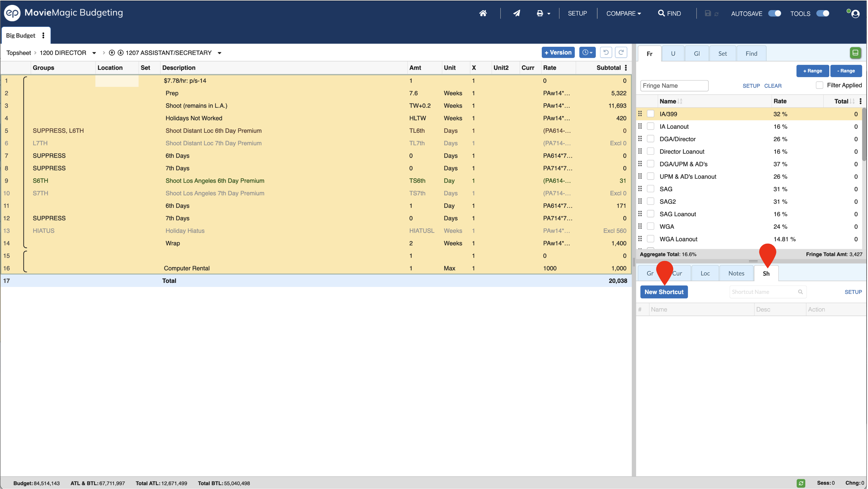Click green refresh icon in status bar

(801, 483)
